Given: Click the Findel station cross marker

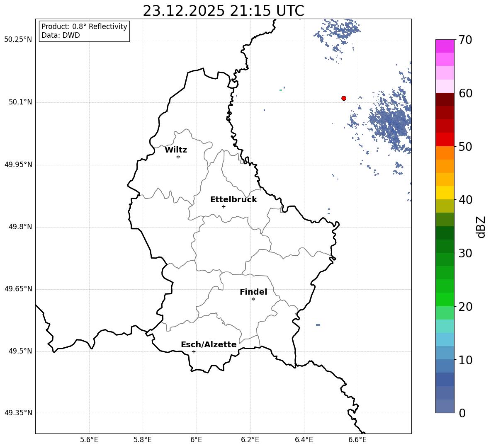Looking at the screenshot, I should pos(253,299).
